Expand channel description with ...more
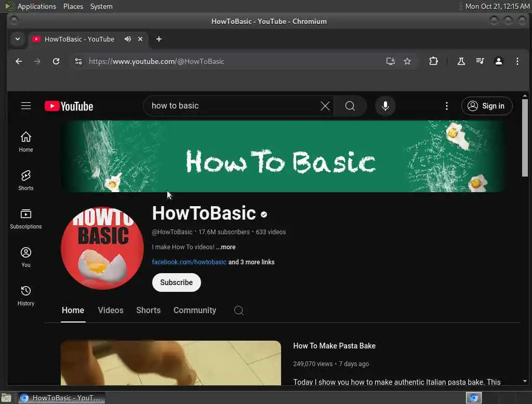532x404 pixels. (x=225, y=247)
